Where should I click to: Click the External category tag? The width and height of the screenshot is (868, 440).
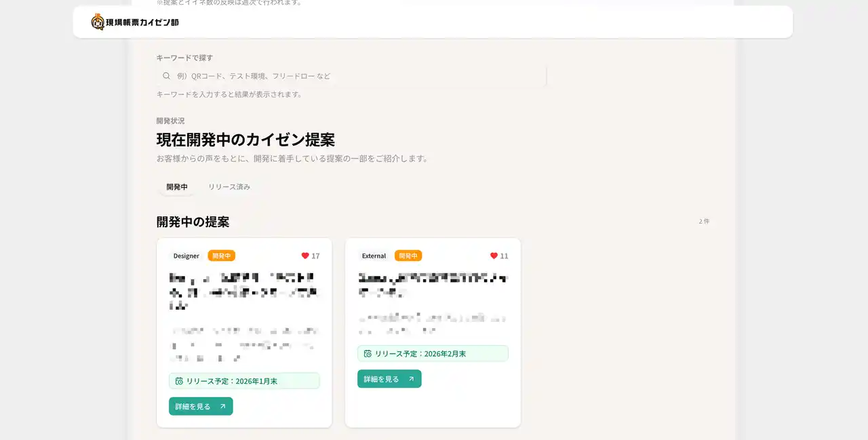pyautogui.click(x=374, y=256)
